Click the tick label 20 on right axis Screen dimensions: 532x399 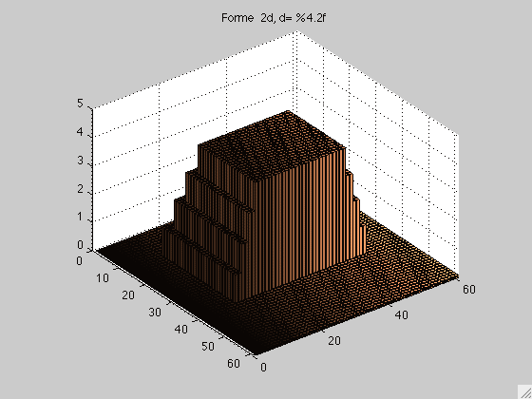(x=334, y=341)
